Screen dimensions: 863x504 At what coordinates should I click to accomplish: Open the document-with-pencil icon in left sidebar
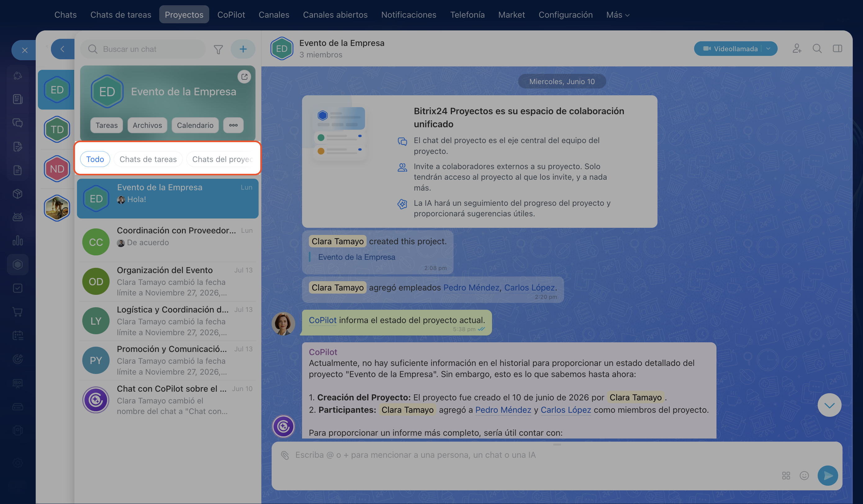[18, 146]
